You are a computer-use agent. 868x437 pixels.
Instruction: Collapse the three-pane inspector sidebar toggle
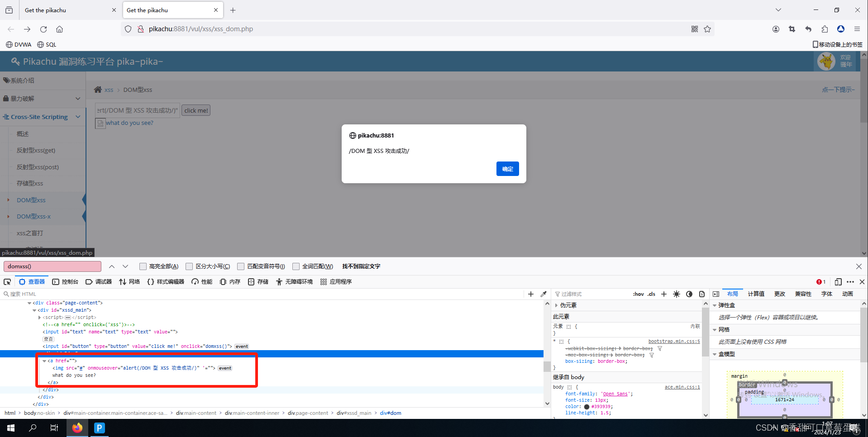point(716,294)
